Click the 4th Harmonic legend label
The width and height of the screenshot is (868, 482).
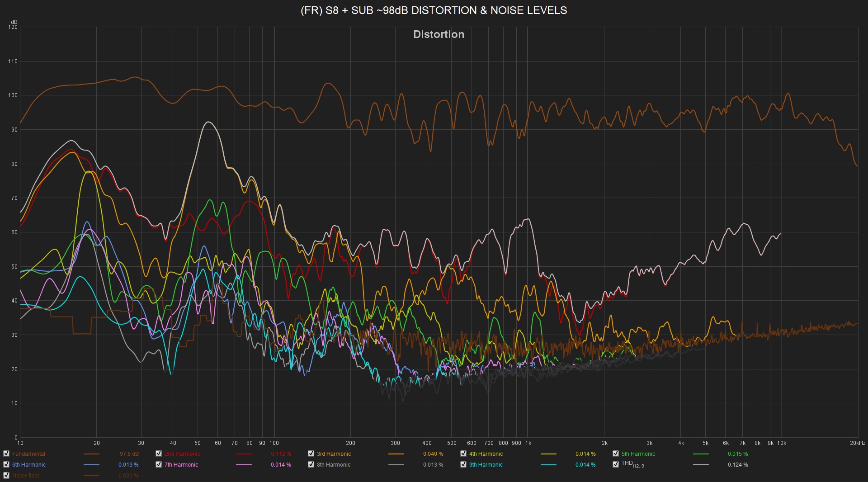[x=486, y=454]
